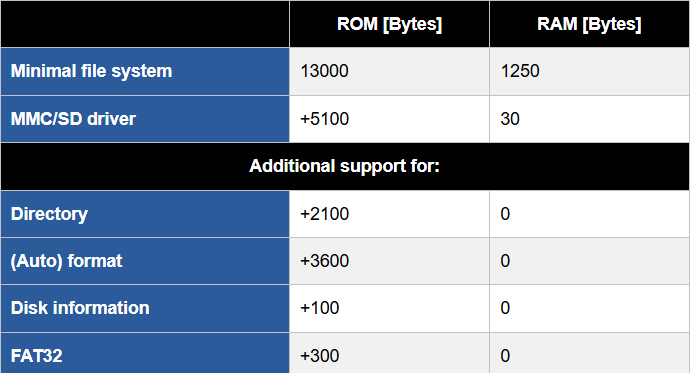Click the Directory RAM value 0
Image resolution: width=691 pixels, height=373 pixels.
[x=505, y=214]
